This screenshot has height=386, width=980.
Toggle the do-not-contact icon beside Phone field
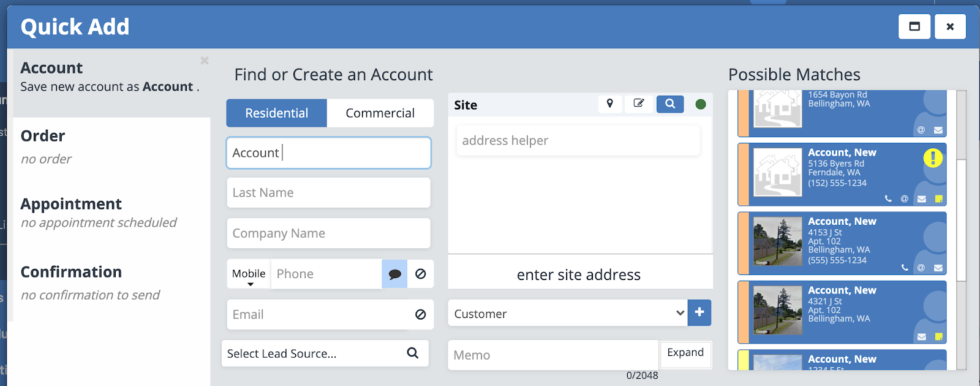tap(421, 274)
